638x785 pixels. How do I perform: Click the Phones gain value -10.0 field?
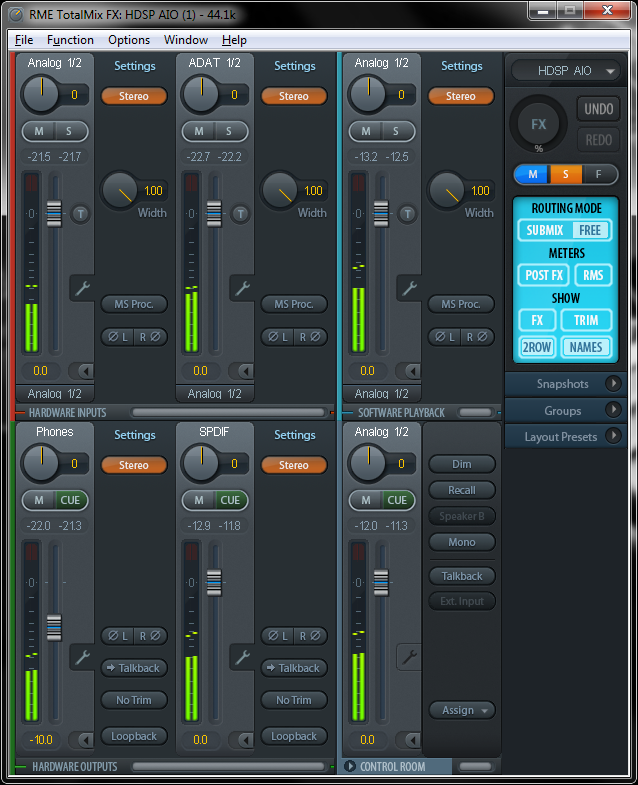41,740
